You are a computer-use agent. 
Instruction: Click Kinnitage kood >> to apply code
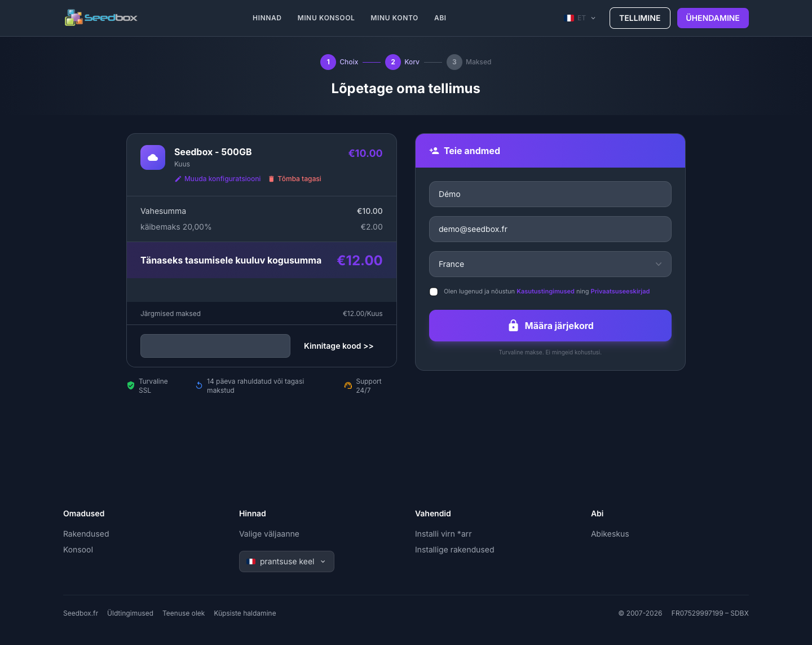click(x=338, y=346)
